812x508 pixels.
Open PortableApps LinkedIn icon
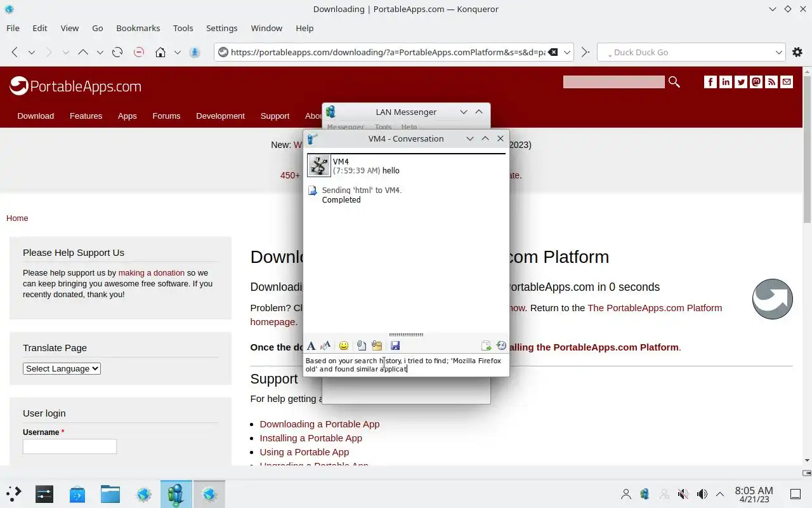point(726,82)
